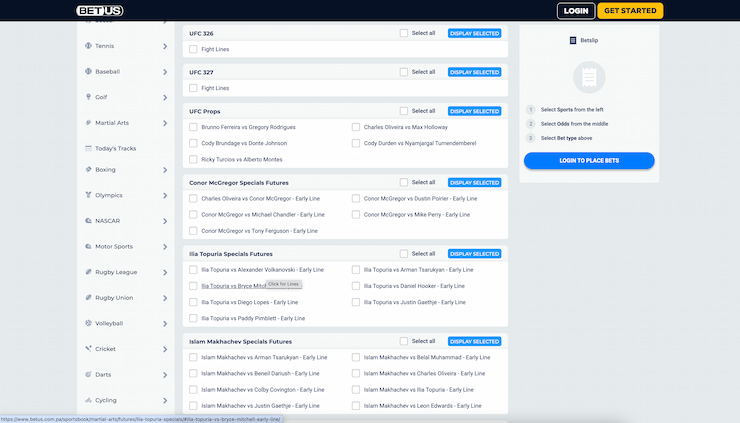Click LOGIN TO PLACE BETS button
The width and height of the screenshot is (740, 423).
pyautogui.click(x=589, y=161)
